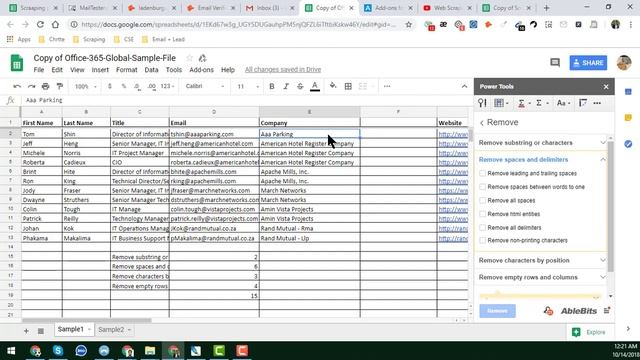
Task: Open the Windows Start menu
Action: pyautogui.click(x=11, y=351)
